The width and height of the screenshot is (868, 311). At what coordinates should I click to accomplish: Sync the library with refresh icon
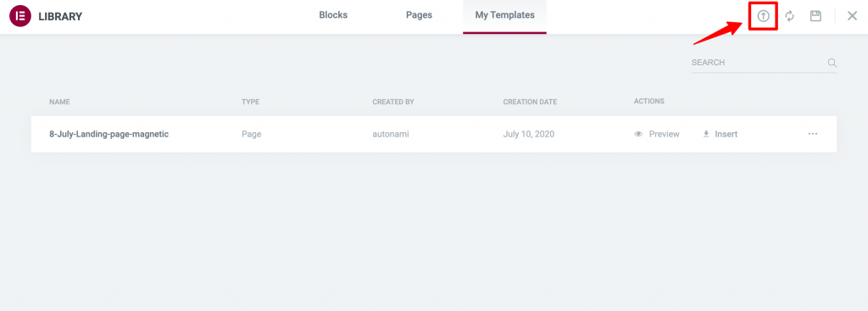pos(790,16)
